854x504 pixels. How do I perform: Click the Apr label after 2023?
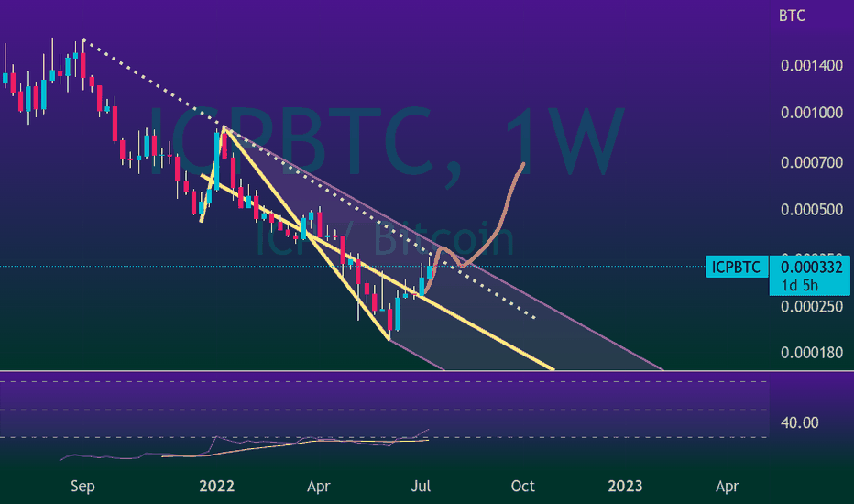pos(728,486)
